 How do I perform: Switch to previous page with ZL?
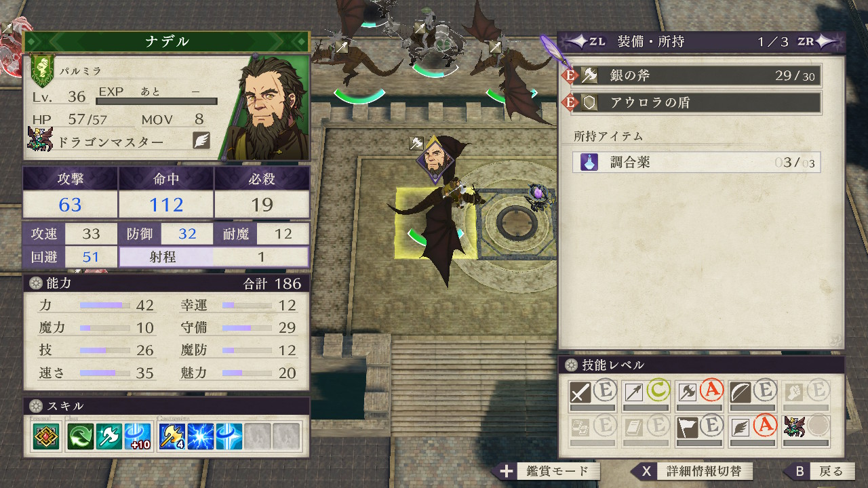pos(587,41)
